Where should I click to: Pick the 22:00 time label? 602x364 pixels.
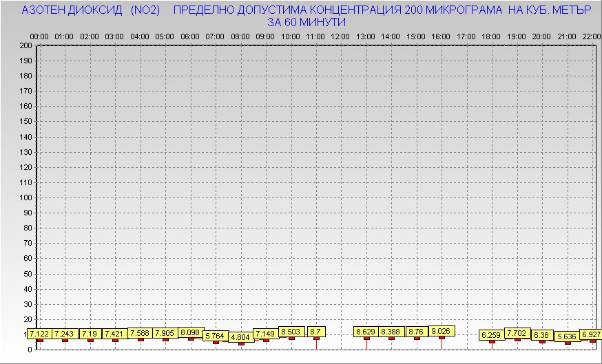[592, 37]
